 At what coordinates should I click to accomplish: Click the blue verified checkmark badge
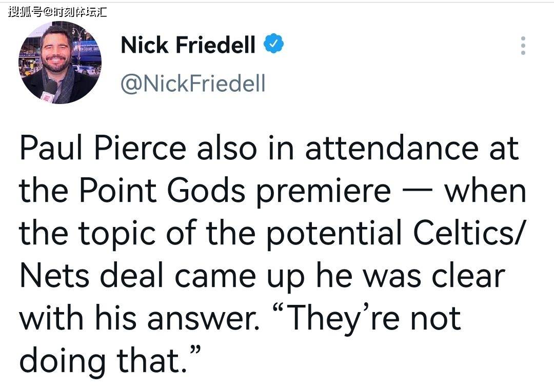coord(273,44)
